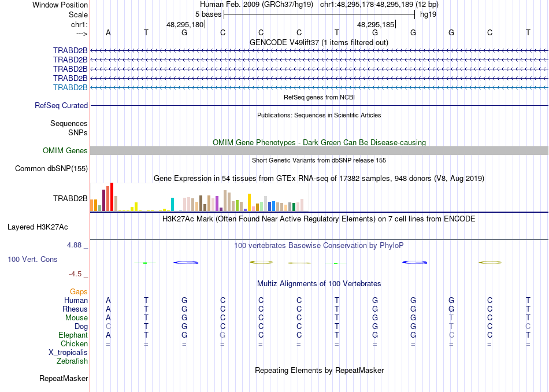The image size is (549, 392).
Task: Click Multiz Alignments of 100 Vertebrates title
Action: tap(319, 284)
